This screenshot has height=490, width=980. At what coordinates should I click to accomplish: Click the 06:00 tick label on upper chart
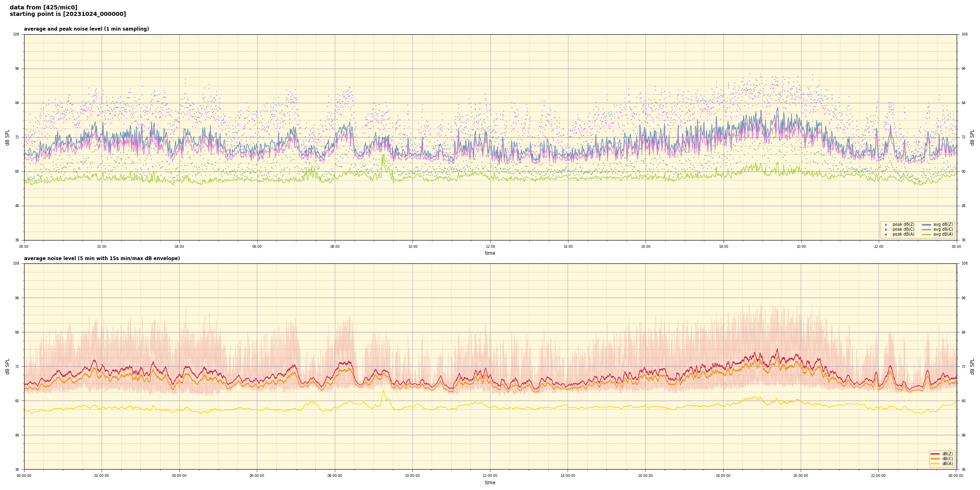pyautogui.click(x=257, y=247)
